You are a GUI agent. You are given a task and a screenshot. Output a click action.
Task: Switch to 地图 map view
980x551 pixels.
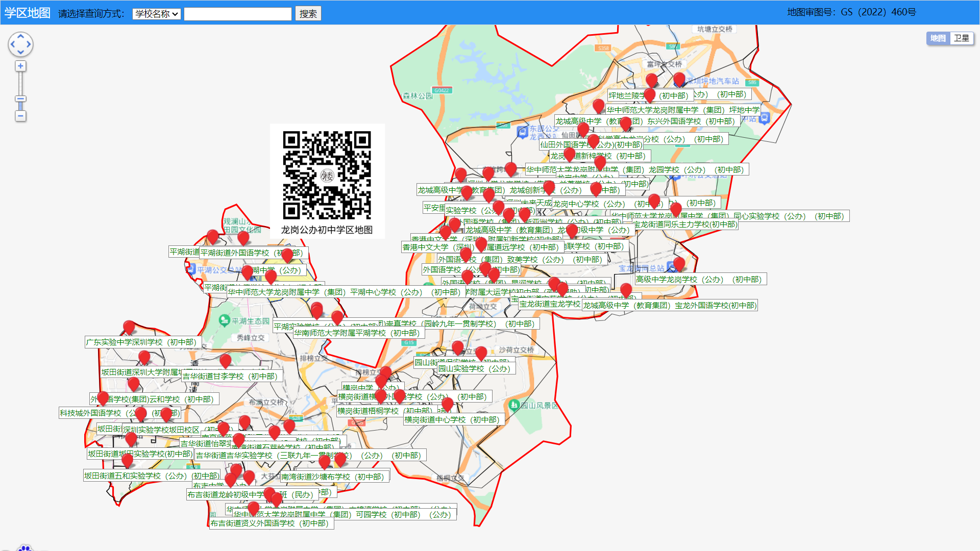pyautogui.click(x=938, y=38)
